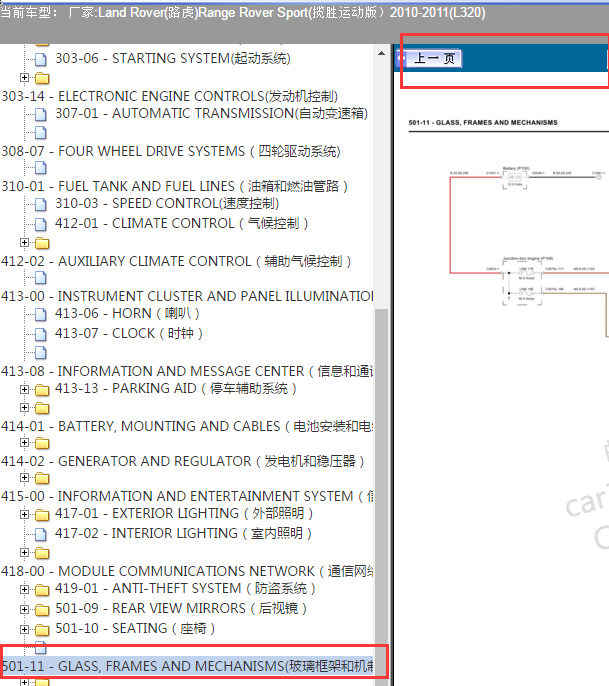Select 412-02 AUXILIARY CLIMATE CONTROL entry
Image resolution: width=609 pixels, height=686 pixels.
tap(176, 261)
